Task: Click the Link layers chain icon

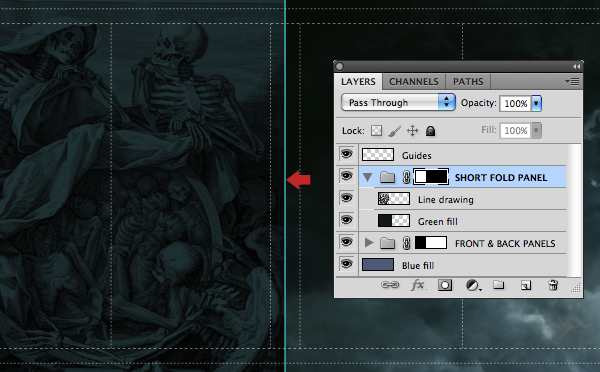Action: 390,285
